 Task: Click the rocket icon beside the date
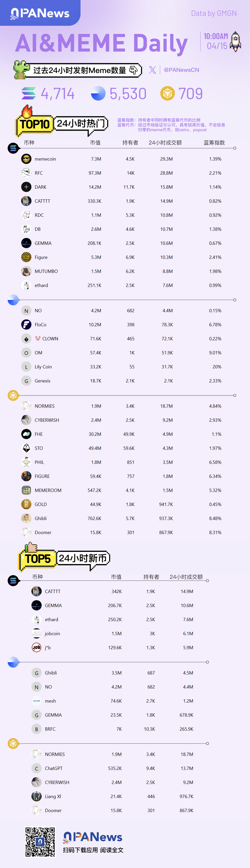235,42
